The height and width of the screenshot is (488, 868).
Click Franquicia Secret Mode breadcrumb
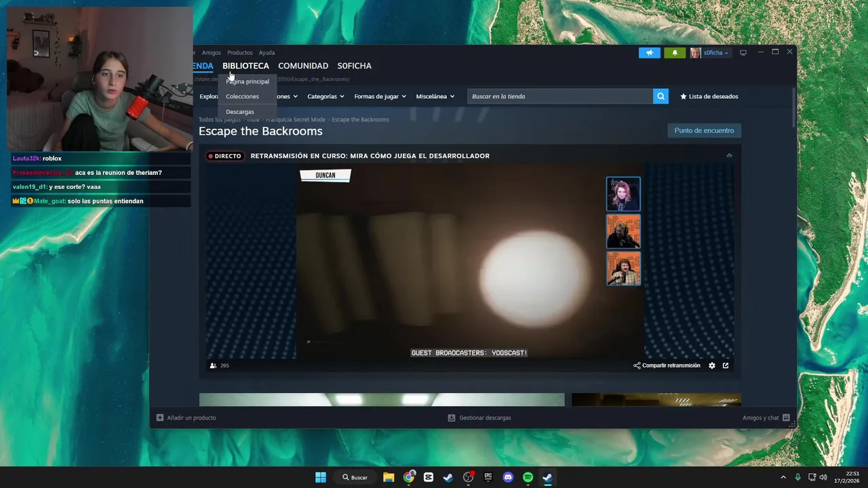point(296,119)
